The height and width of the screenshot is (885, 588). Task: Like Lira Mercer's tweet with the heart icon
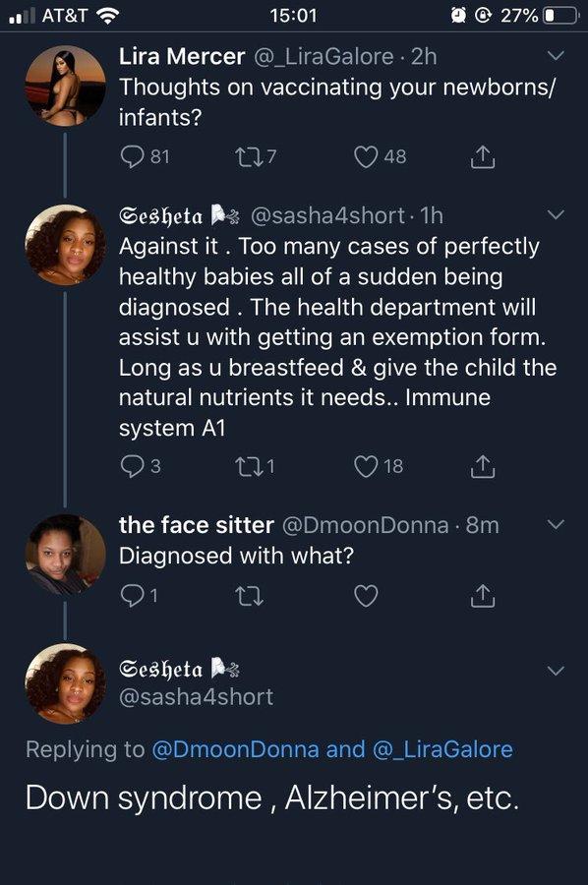coord(364,156)
